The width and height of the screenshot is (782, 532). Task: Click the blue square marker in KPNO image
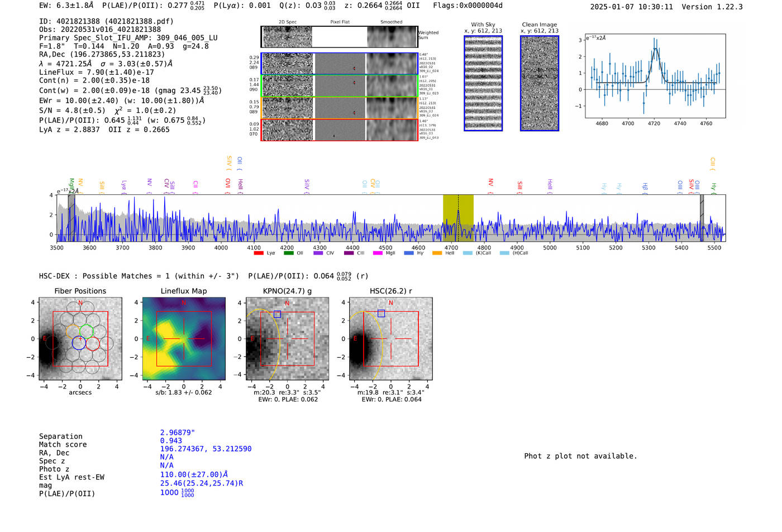(x=277, y=314)
